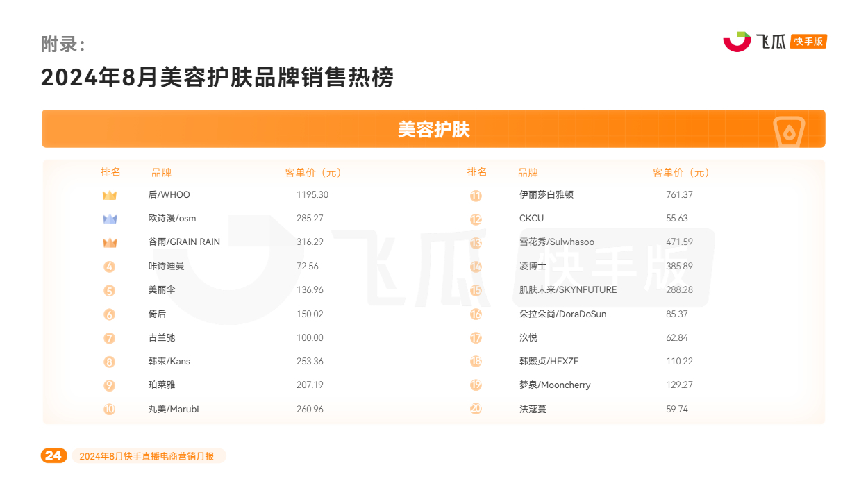Pick the brand name 伊丽莎白雅顿
Viewport: 868px width, 488px height.
click(546, 194)
